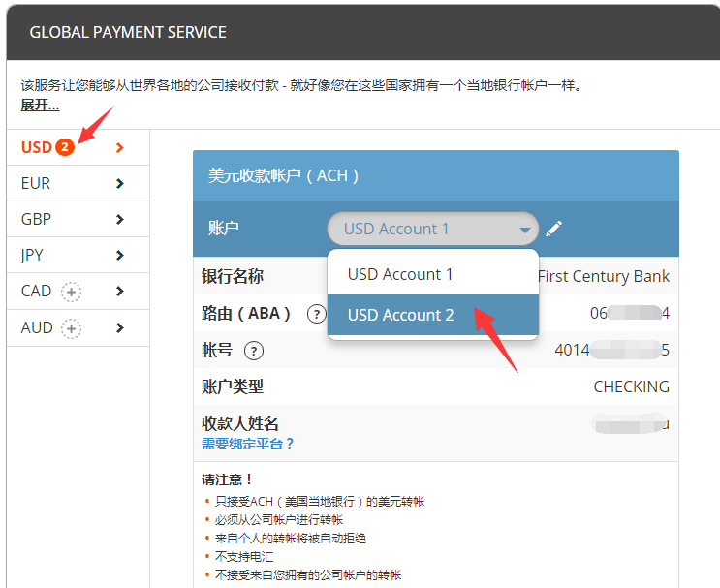Select the JPY currency tab
720x588 pixels.
(78, 255)
